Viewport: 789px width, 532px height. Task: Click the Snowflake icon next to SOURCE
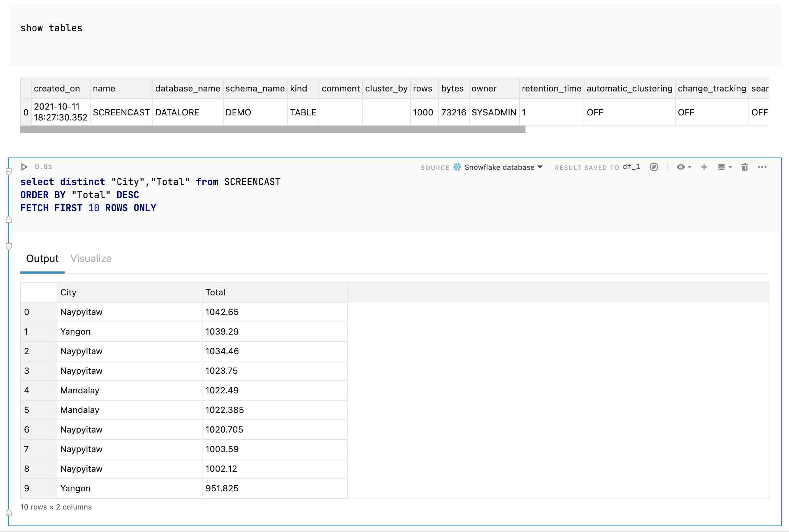coord(458,167)
